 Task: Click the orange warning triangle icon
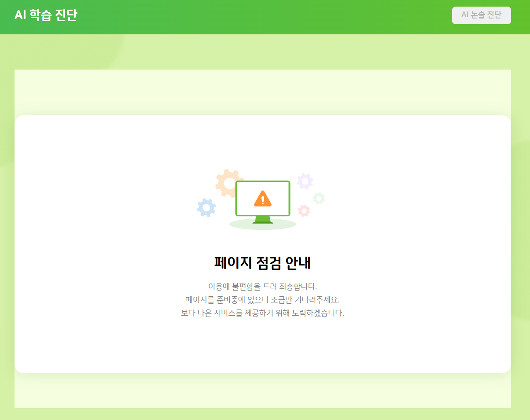point(263,199)
